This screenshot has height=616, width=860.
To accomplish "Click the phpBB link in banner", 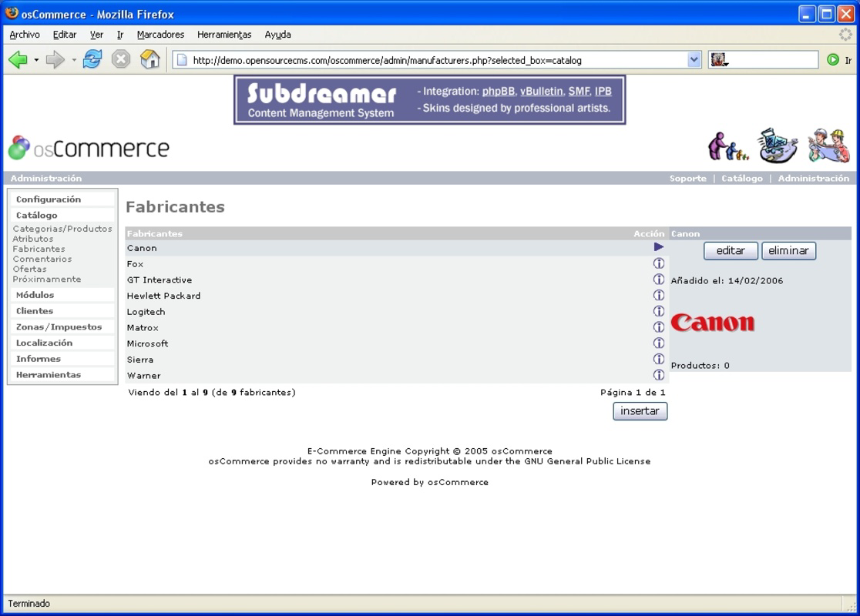I will 499,92.
